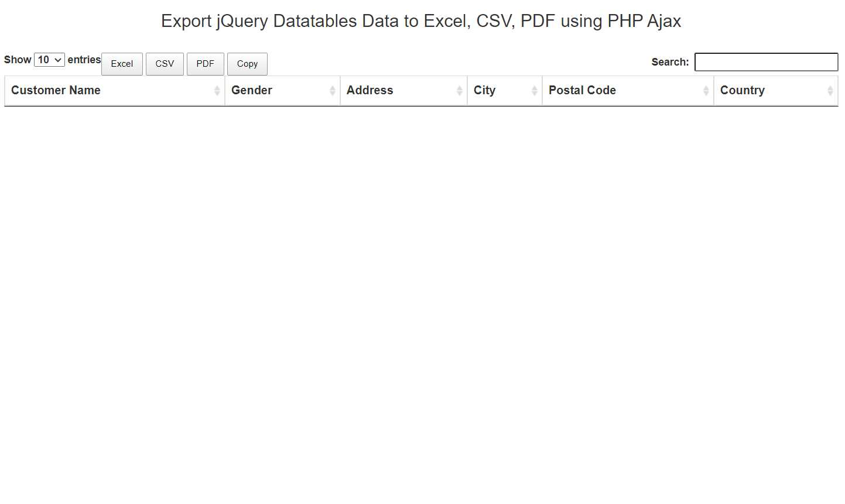845x504 pixels.
Task: Click the sort icon beside Gender
Action: [x=331, y=90]
